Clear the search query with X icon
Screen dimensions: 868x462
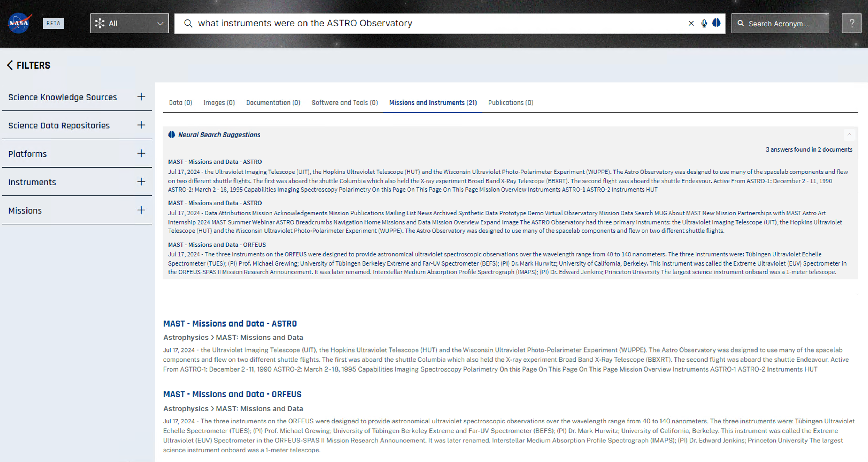(x=691, y=23)
